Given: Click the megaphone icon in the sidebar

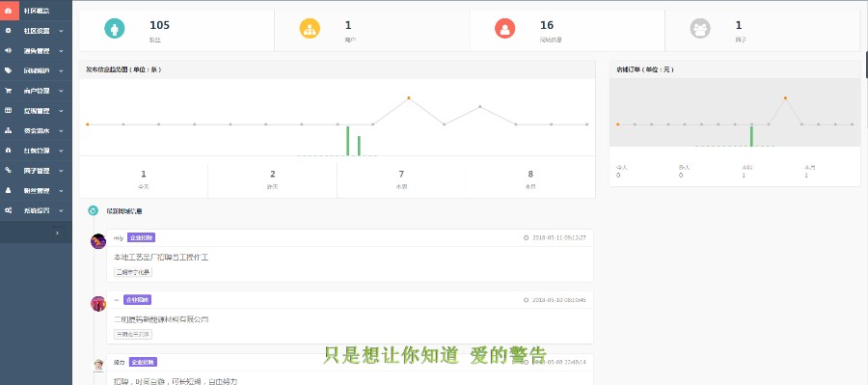Looking at the screenshot, I should click(8, 50).
